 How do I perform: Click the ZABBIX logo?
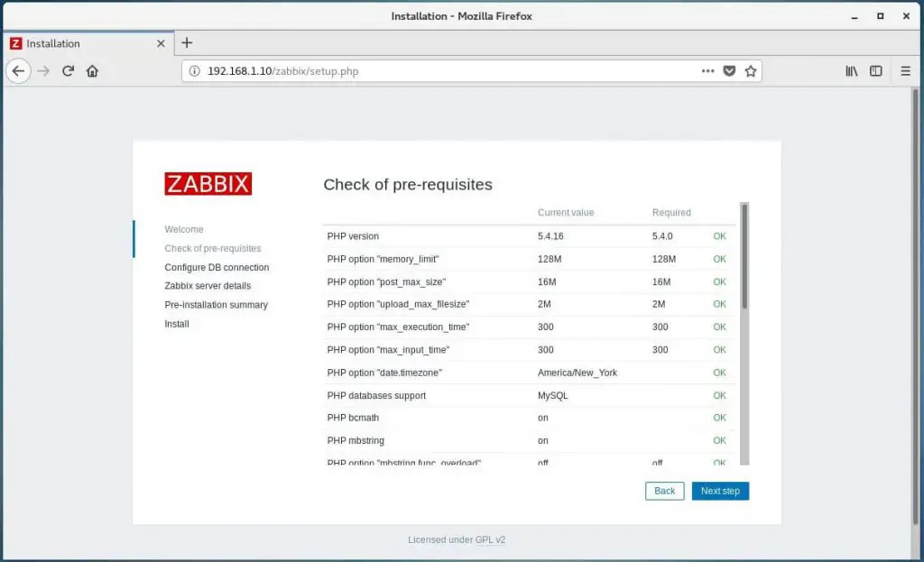[208, 184]
